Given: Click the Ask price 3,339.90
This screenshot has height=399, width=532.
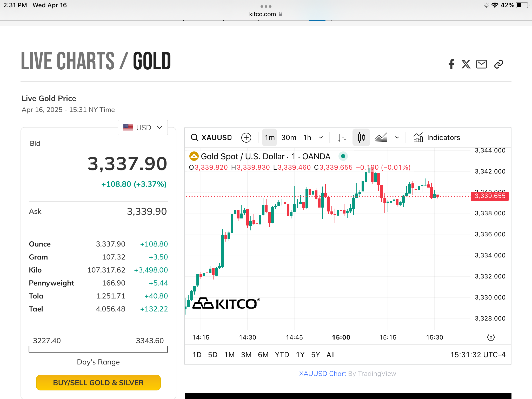Looking at the screenshot, I should tap(147, 211).
